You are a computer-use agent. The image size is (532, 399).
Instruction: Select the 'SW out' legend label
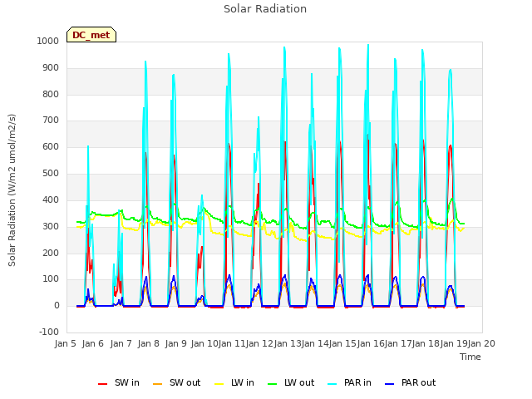(185, 382)
